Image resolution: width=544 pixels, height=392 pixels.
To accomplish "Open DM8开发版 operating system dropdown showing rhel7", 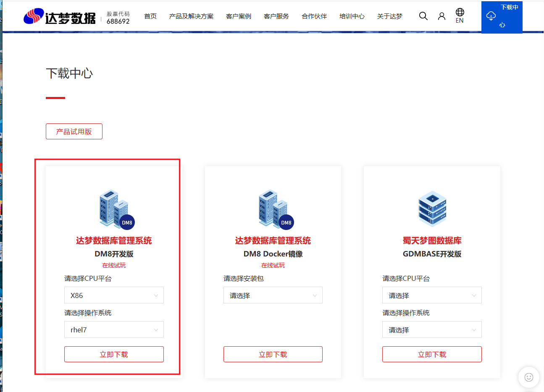I will pos(114,329).
